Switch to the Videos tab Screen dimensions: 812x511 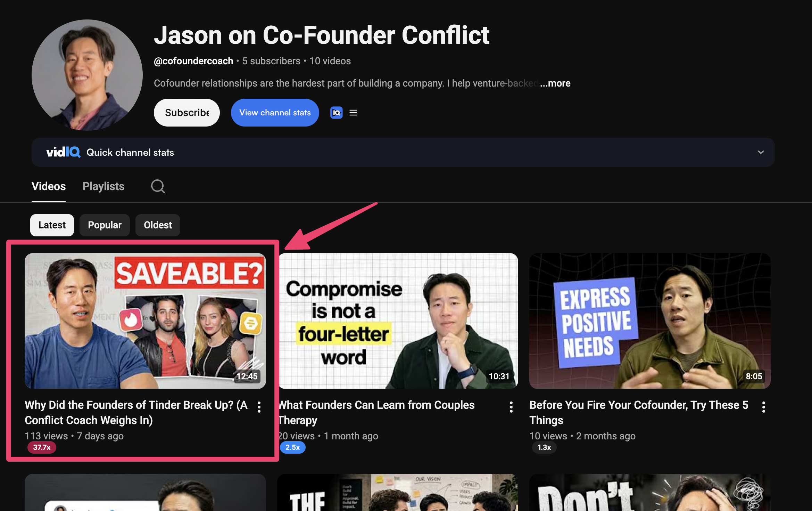49,186
